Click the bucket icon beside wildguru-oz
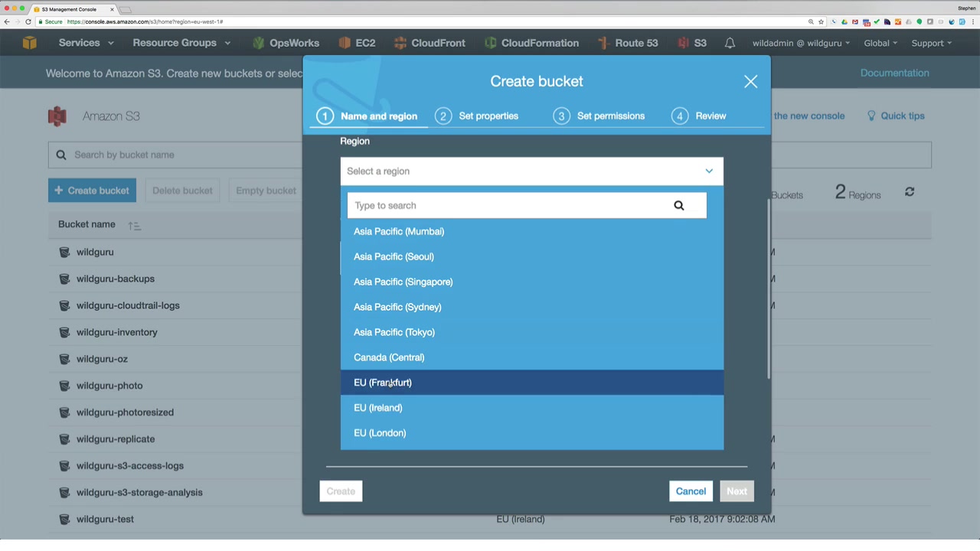This screenshot has height=551, width=980. pyautogui.click(x=64, y=359)
